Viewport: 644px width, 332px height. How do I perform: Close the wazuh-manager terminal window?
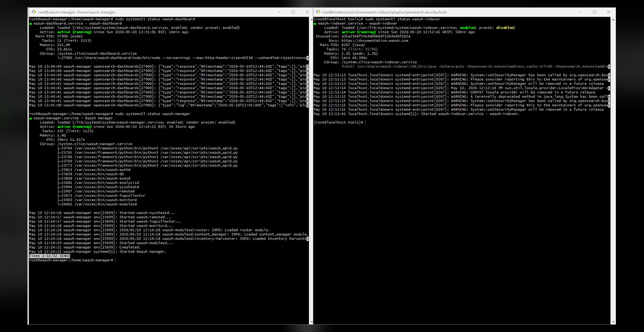pyautogui.click(x=307, y=12)
